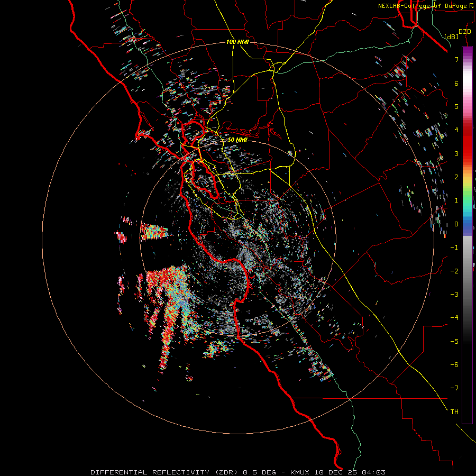Click "DIFFERENTIAL REFLECTIVITY" in the bottom caption
476x476 pixels.
(150, 472)
